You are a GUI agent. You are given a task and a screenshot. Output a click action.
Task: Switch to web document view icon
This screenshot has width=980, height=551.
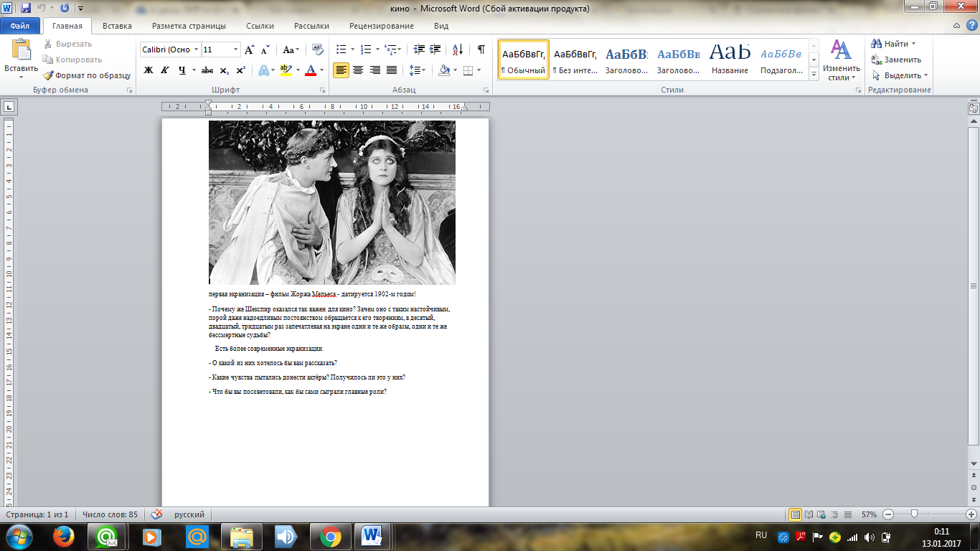coord(821,514)
